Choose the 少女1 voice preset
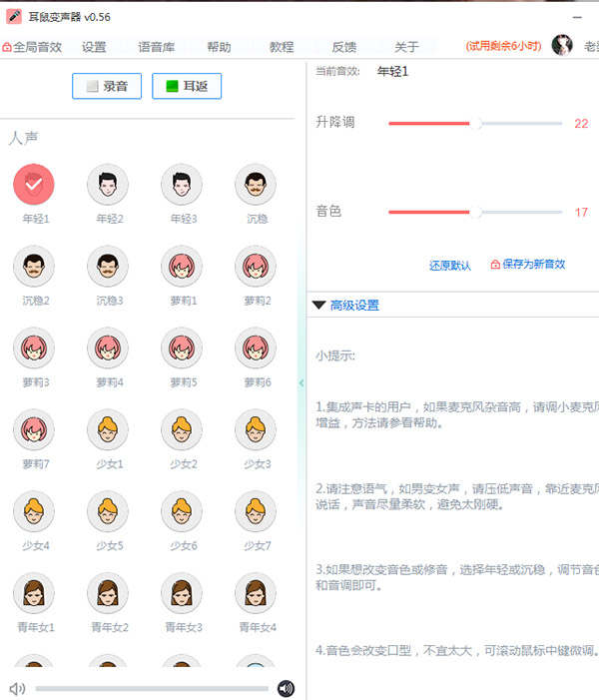 click(108, 429)
